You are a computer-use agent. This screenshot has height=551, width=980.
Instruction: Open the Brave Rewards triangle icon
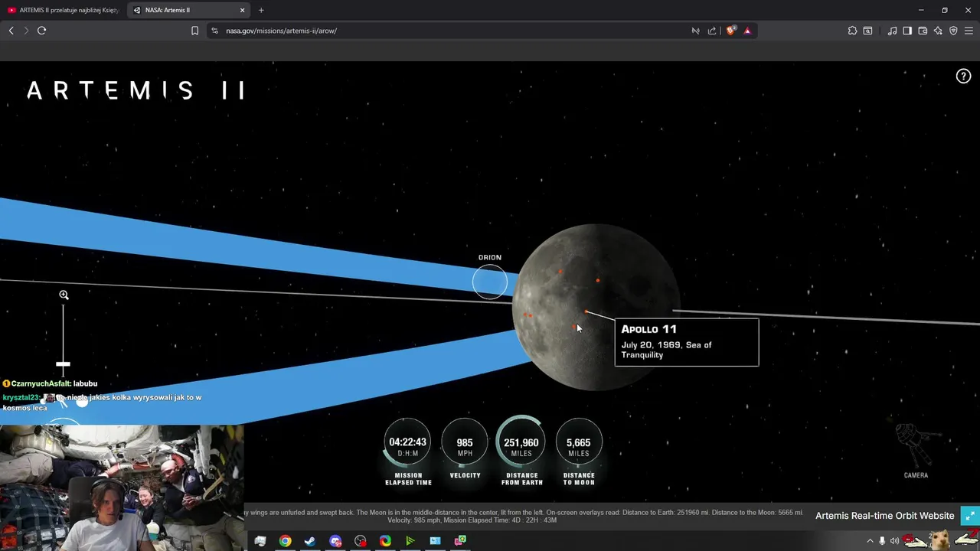click(x=747, y=31)
